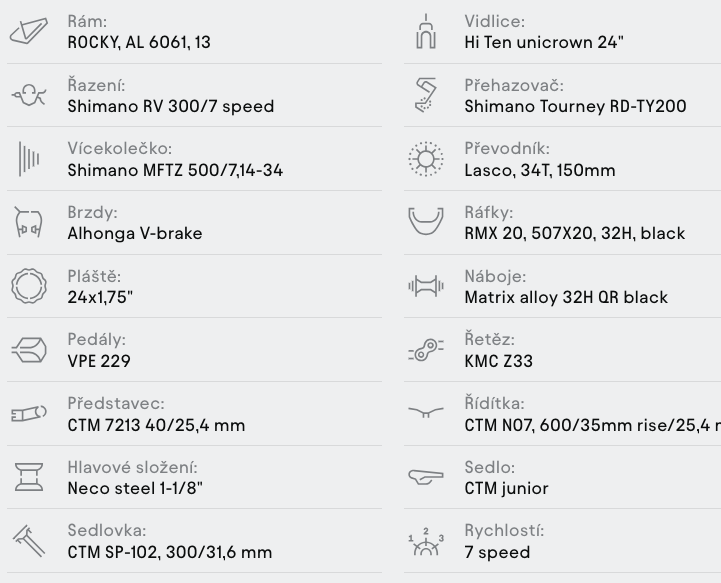721x583 pixels.
Task: Click the rear derailleur icon by Přehazovač
Action: pos(426,95)
